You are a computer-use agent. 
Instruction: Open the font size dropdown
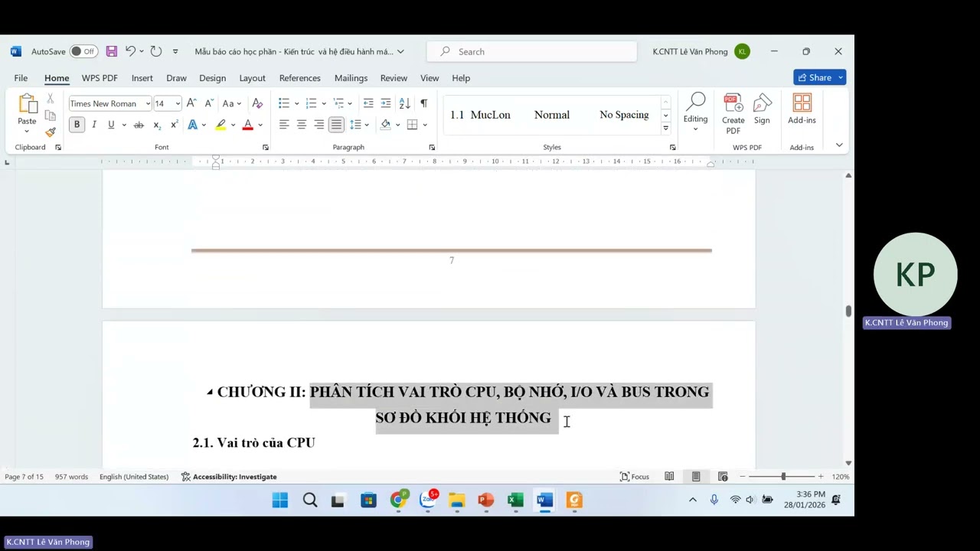178,103
